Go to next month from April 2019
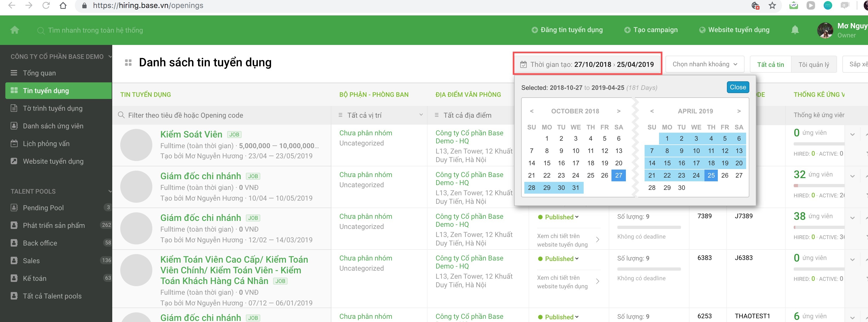 [x=739, y=111]
